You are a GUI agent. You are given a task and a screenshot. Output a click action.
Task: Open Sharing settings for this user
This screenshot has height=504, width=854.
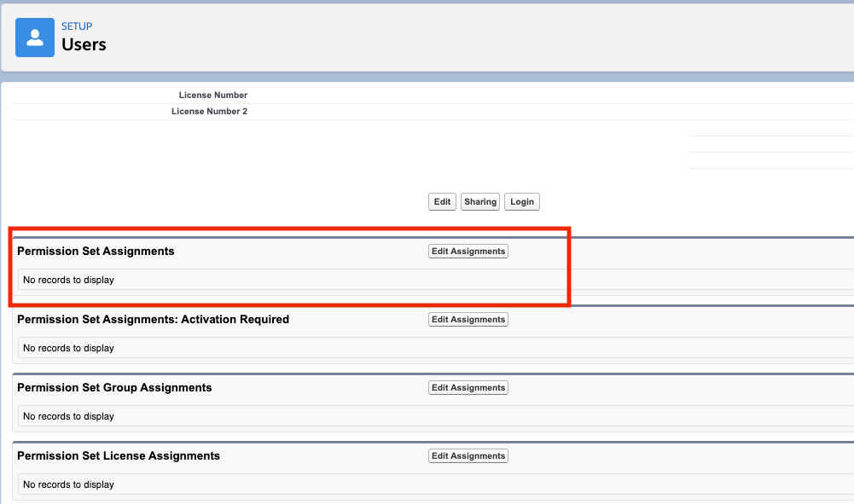coord(479,201)
